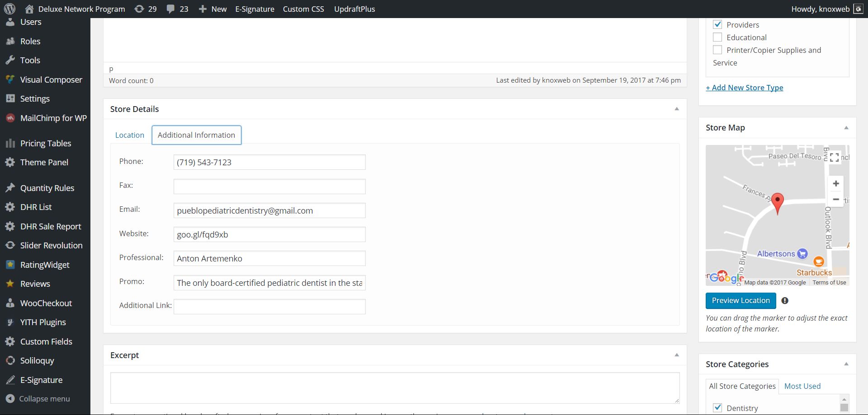Viewport: 868px width, 415px height.
Task: Uncheck the Providers store type
Action: 717,24
